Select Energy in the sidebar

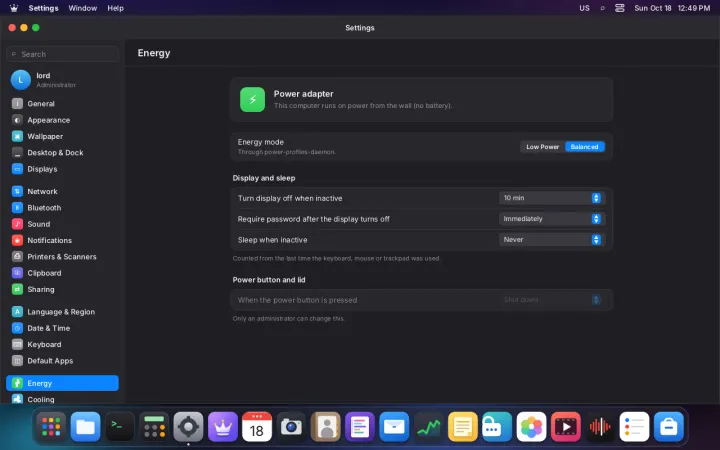coord(62,383)
